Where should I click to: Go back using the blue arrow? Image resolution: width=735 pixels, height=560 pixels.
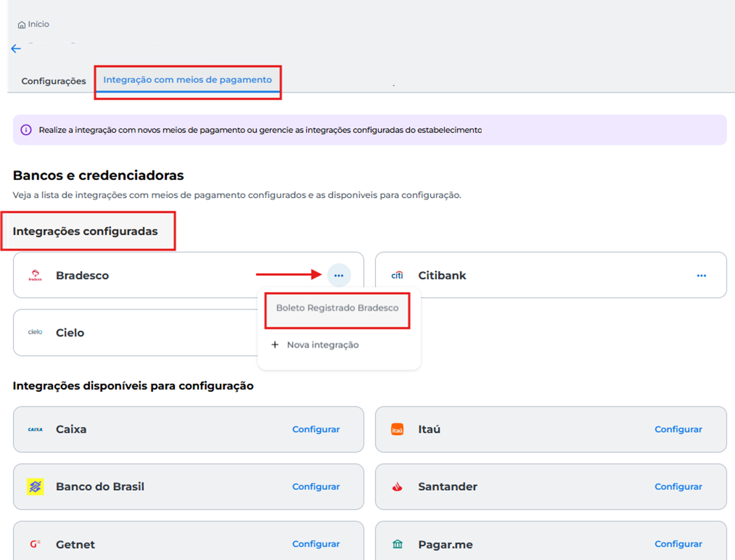pyautogui.click(x=16, y=49)
